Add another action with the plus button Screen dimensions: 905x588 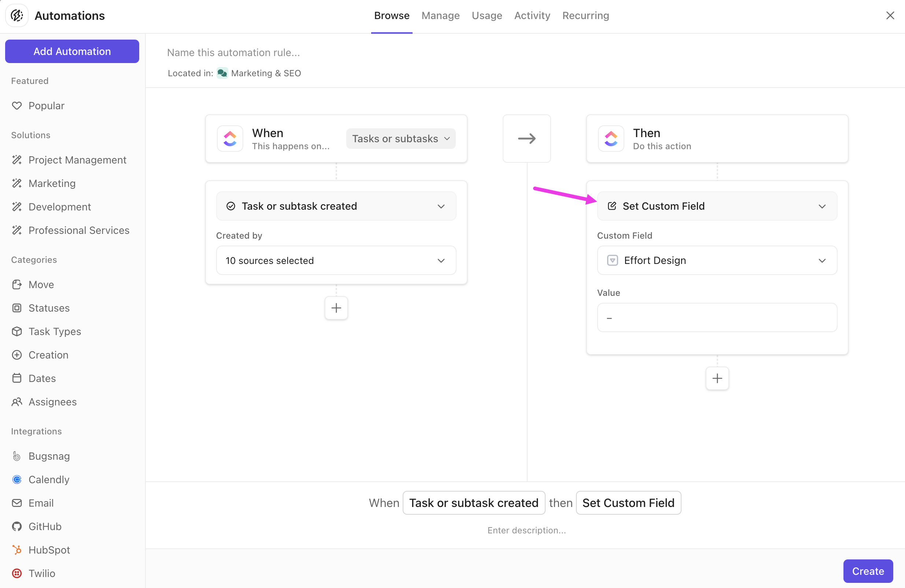[717, 378]
